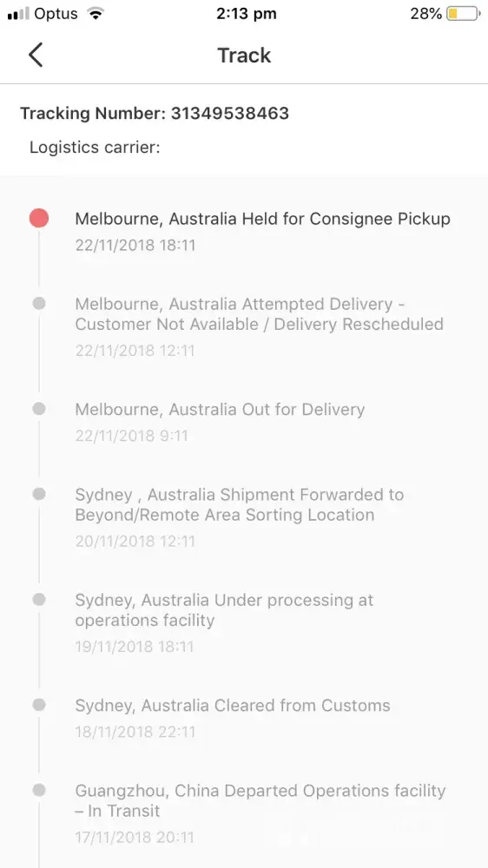The width and height of the screenshot is (488, 868).
Task: Open Attempted Delivery Customer Not Available entry
Action: (260, 326)
